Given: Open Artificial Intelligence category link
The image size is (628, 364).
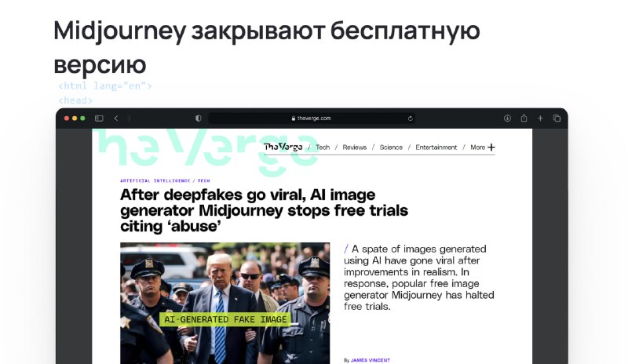Looking at the screenshot, I should 155,180.
